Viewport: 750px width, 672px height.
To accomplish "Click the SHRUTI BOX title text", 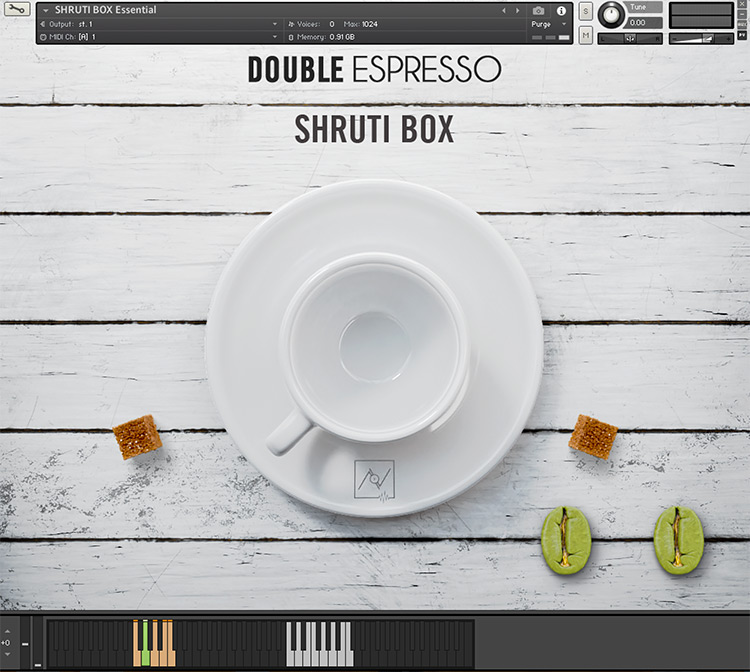I will pyautogui.click(x=374, y=129).
